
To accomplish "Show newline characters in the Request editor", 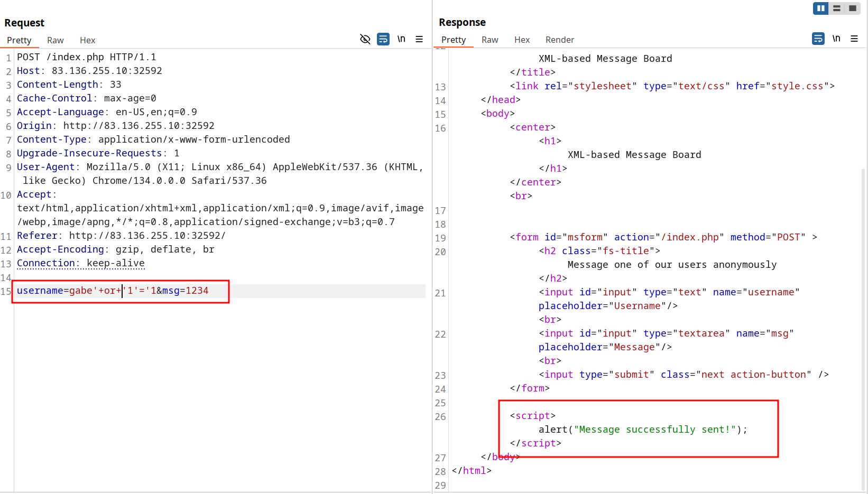I will 401,39.
